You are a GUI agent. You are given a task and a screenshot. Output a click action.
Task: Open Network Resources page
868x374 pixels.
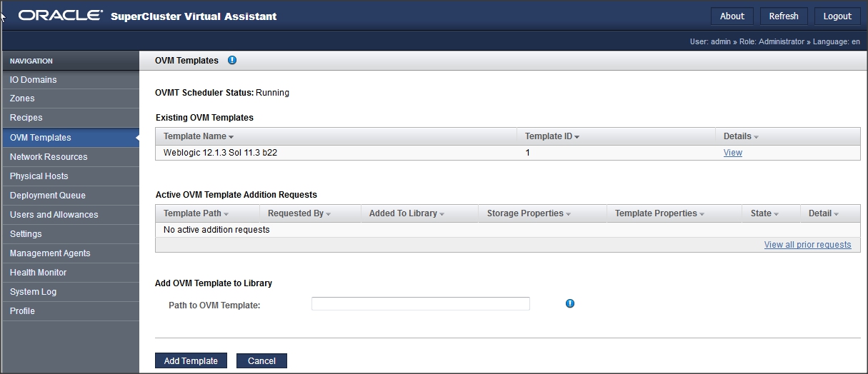click(70, 157)
